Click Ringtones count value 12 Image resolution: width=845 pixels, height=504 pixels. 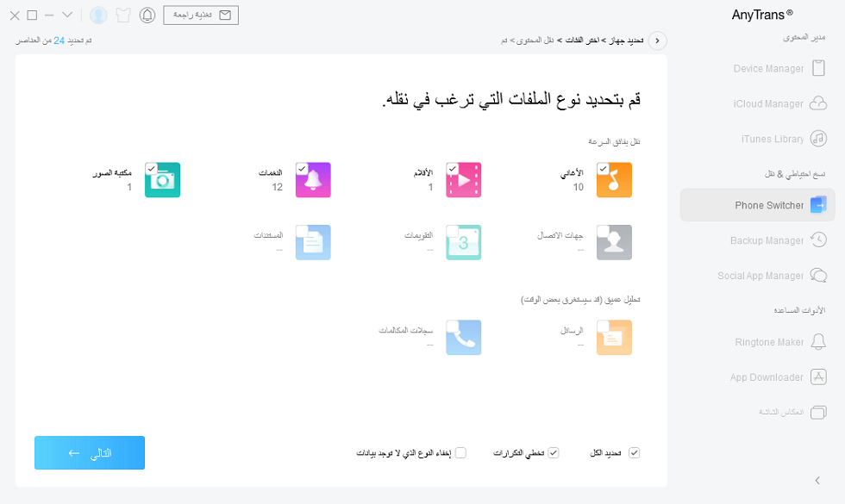[277, 187]
